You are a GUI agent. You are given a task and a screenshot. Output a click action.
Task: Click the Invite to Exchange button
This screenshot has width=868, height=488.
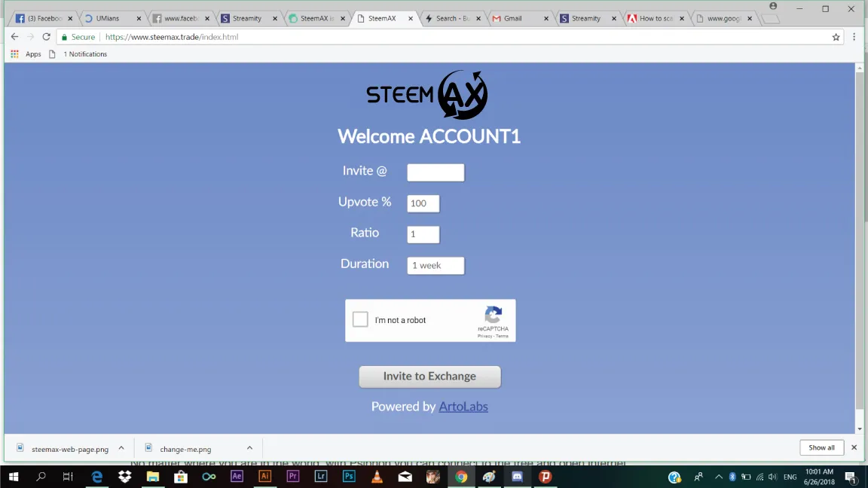[429, 377]
